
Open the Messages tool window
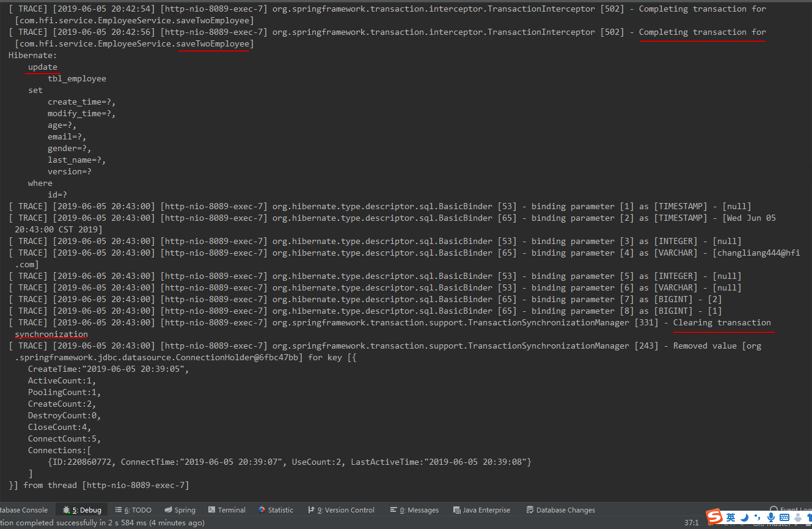click(414, 509)
